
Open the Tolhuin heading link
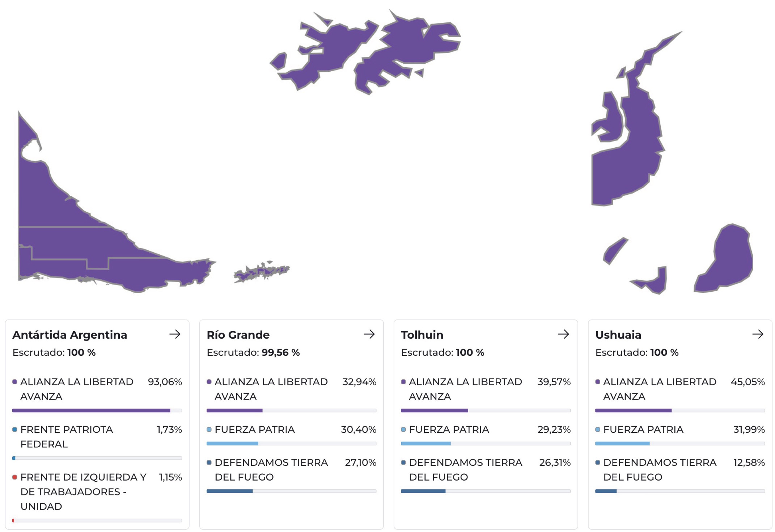[x=422, y=335]
